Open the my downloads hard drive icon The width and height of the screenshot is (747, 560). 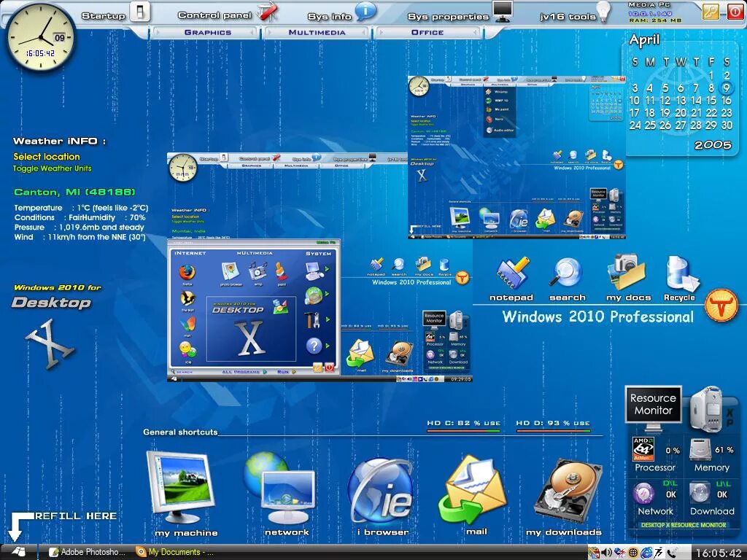[x=568, y=491]
